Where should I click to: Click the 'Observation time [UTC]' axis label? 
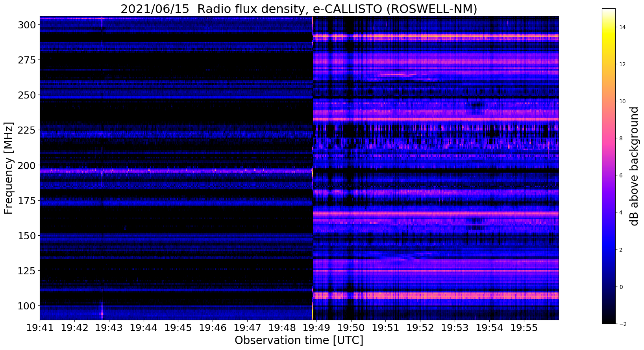[299, 341]
